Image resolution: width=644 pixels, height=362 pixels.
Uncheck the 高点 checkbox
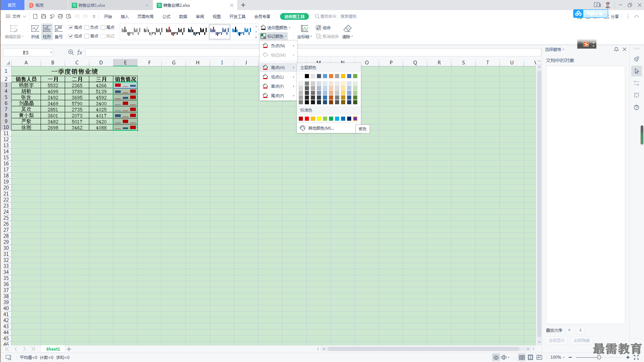coord(71,27)
